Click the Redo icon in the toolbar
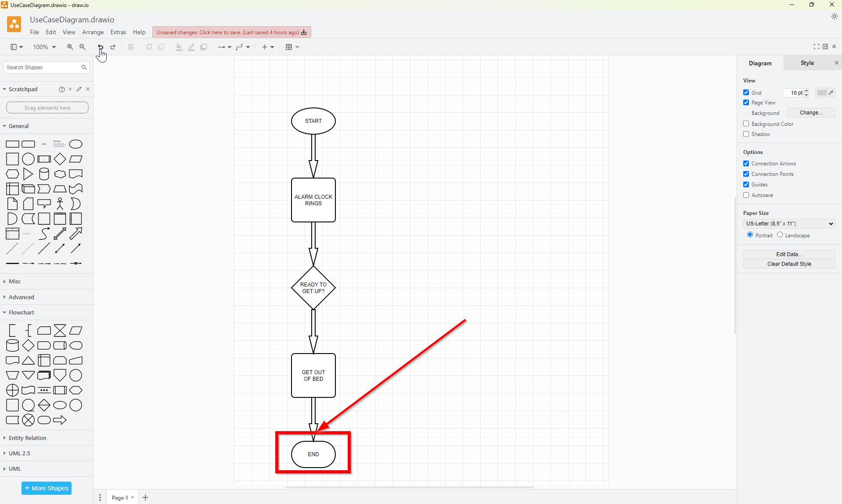The width and height of the screenshot is (842, 504). coord(113,47)
